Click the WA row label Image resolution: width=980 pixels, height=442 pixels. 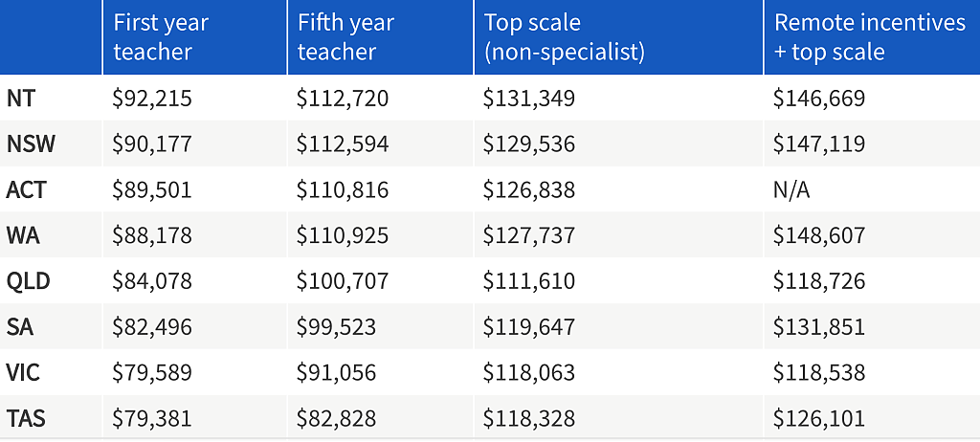tap(23, 235)
